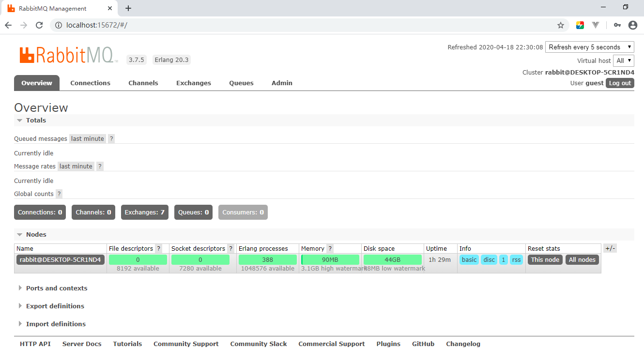The width and height of the screenshot is (644, 348).
Task: Open the browser profile avatar icon
Action: pos(633,25)
